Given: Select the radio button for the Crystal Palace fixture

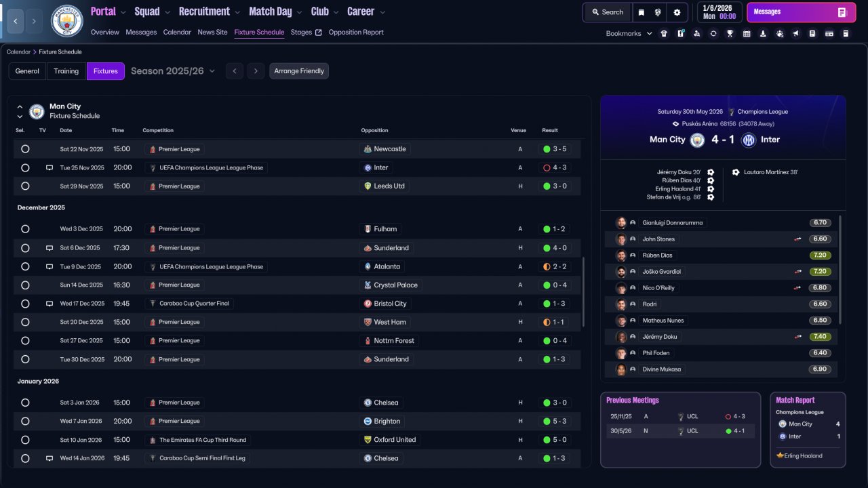Looking at the screenshot, I should 25,285.
